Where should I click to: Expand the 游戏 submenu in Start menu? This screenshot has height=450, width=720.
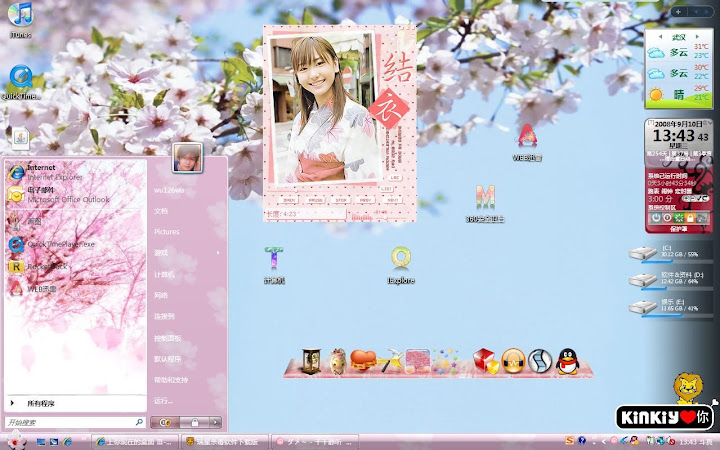tap(186, 253)
